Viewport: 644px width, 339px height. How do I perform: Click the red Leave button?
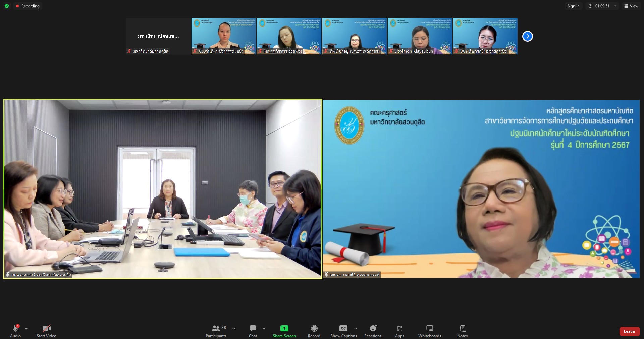click(x=629, y=331)
